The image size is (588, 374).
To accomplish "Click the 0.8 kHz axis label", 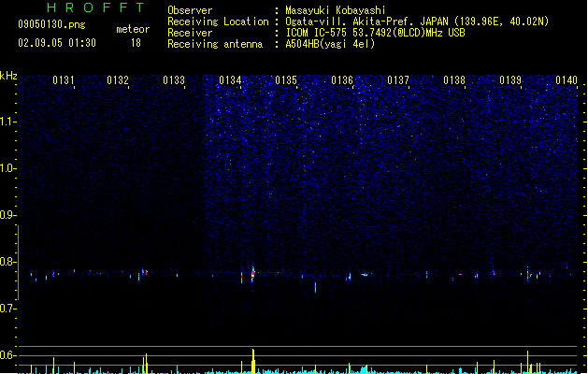I will click(8, 262).
